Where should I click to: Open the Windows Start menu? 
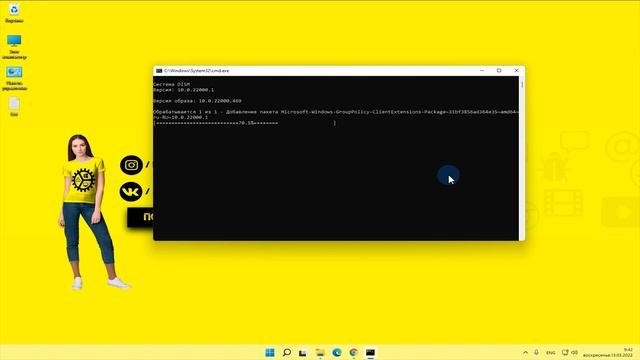[270, 352]
